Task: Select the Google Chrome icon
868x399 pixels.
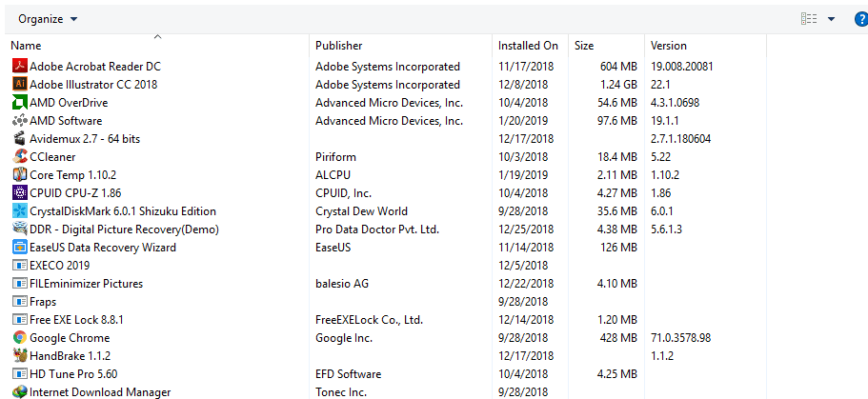Action: 20,338
